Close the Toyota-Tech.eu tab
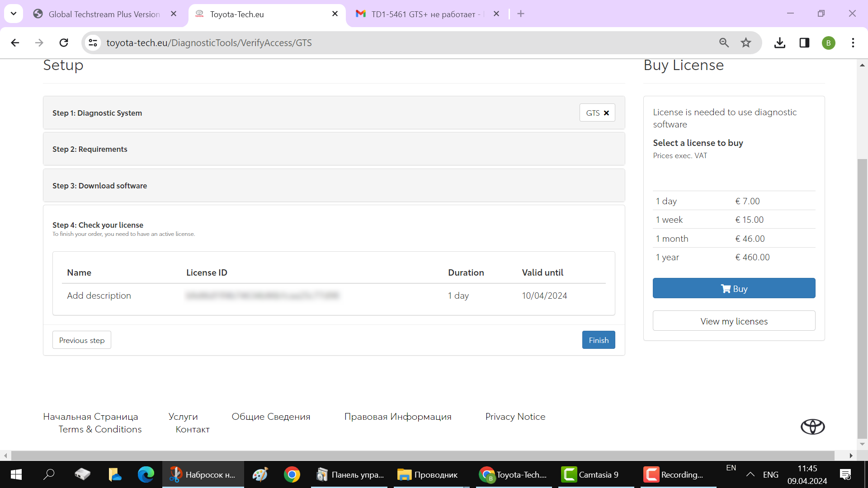 click(335, 14)
